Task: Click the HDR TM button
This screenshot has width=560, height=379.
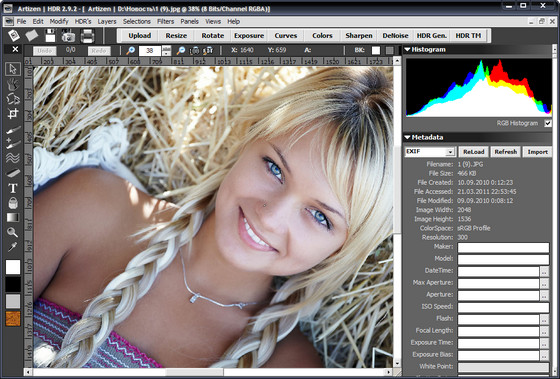Action: [468, 36]
